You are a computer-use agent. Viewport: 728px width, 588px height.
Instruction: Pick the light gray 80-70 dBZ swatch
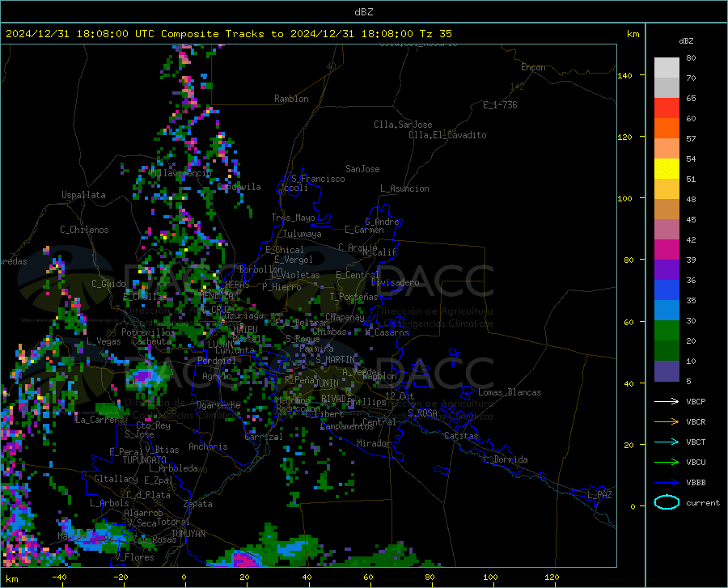point(667,68)
